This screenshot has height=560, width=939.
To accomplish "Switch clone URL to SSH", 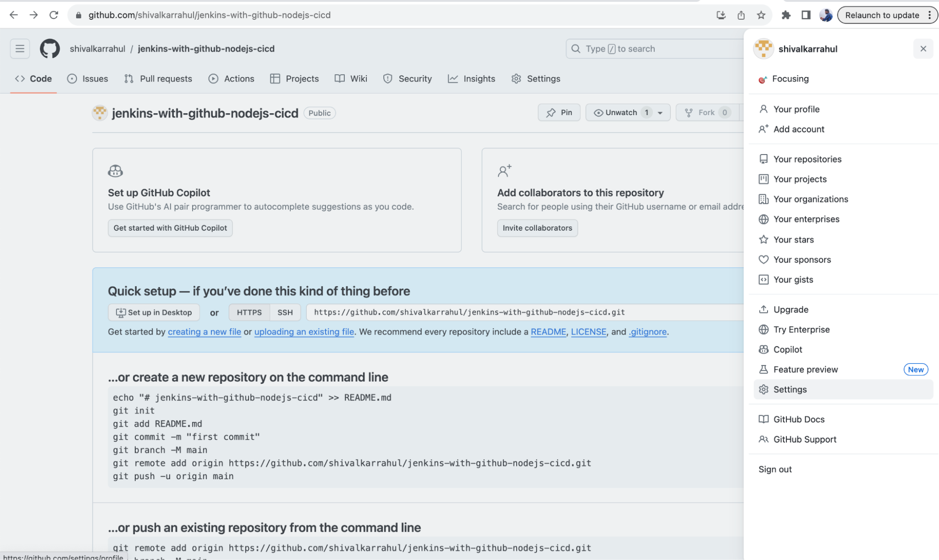I will point(285,312).
